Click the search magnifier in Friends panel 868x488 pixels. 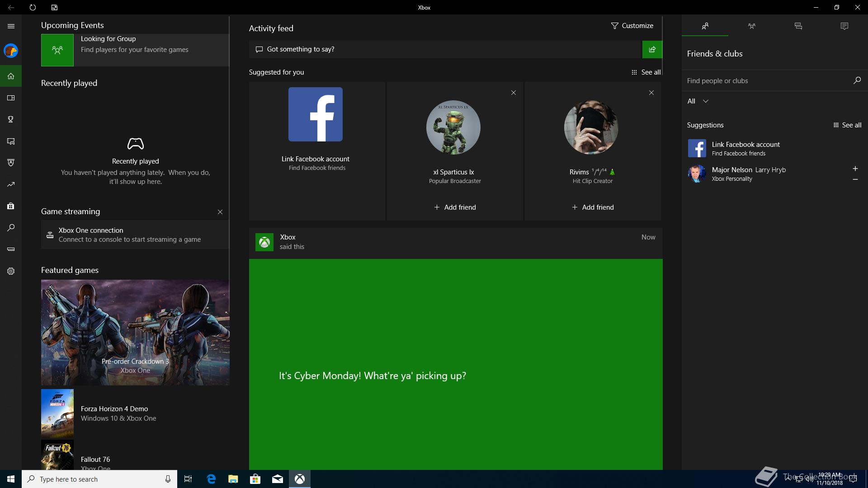tap(857, 80)
